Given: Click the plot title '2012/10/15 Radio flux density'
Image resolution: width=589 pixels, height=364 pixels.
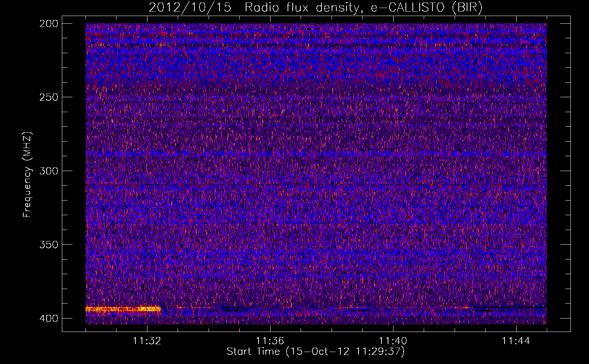Looking at the screenshot, I should [316, 8].
